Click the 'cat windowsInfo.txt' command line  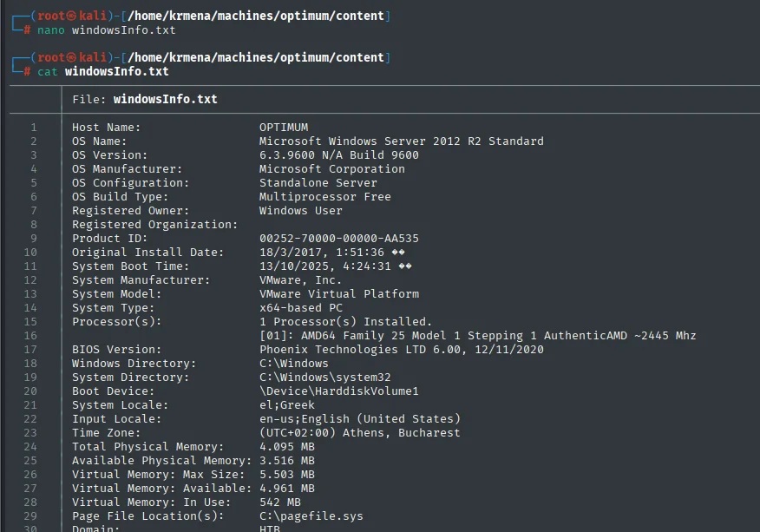coord(102,72)
